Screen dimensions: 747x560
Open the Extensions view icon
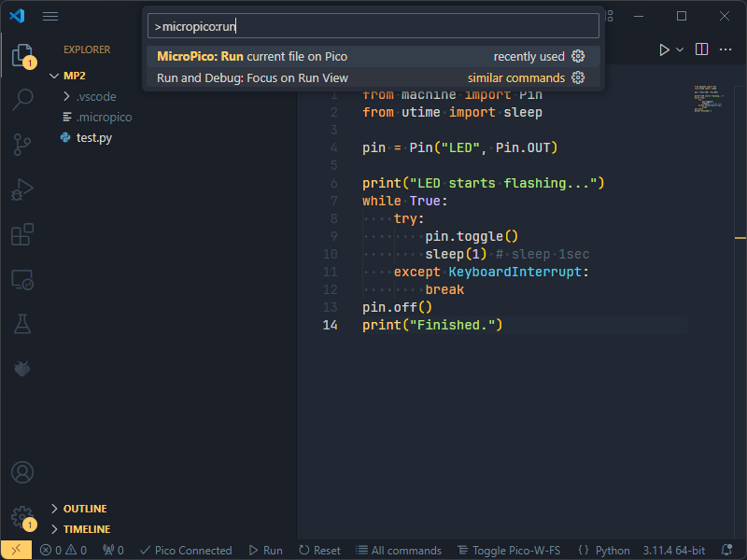point(22,234)
